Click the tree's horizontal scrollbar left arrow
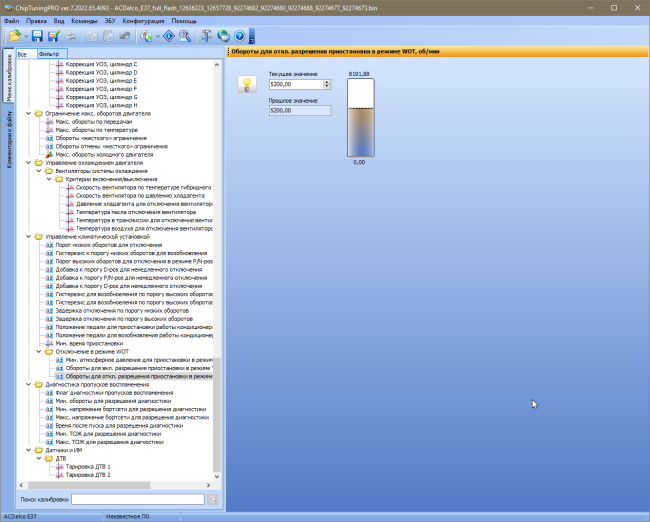Screen dimensions: 650x522 coord(22,485)
